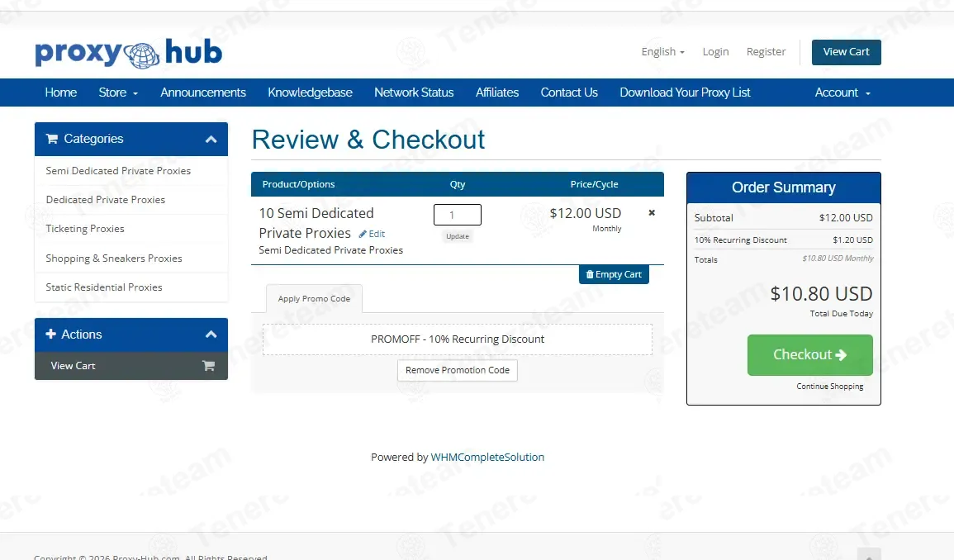Click the plus icon beside Actions

51,334
